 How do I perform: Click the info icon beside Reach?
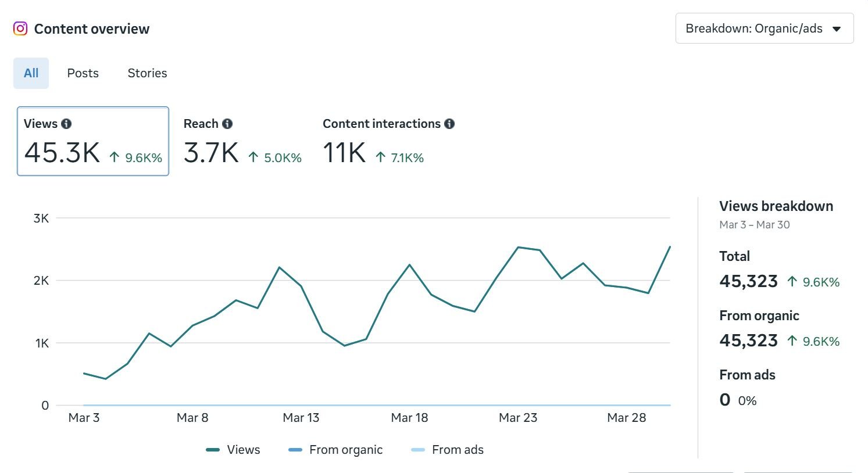228,123
